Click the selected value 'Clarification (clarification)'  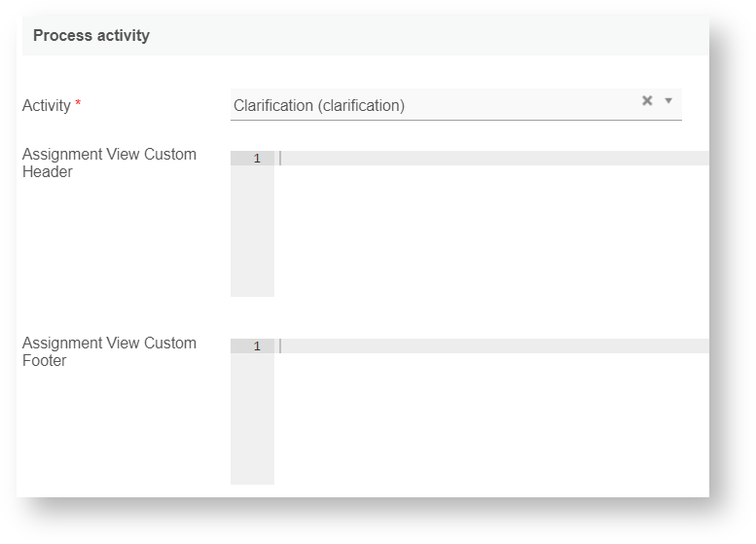pos(319,105)
